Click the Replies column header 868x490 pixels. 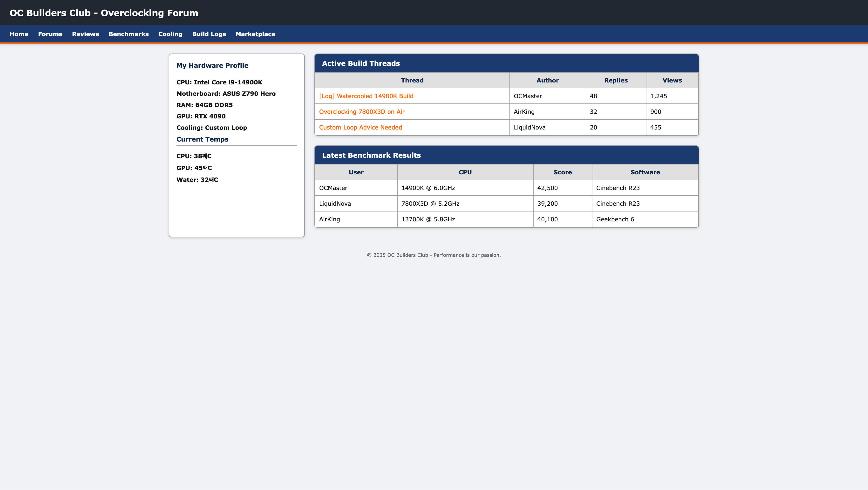(x=615, y=80)
